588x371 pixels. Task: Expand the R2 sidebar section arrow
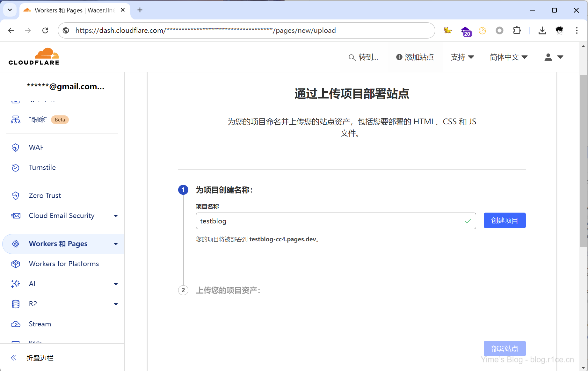click(x=116, y=304)
